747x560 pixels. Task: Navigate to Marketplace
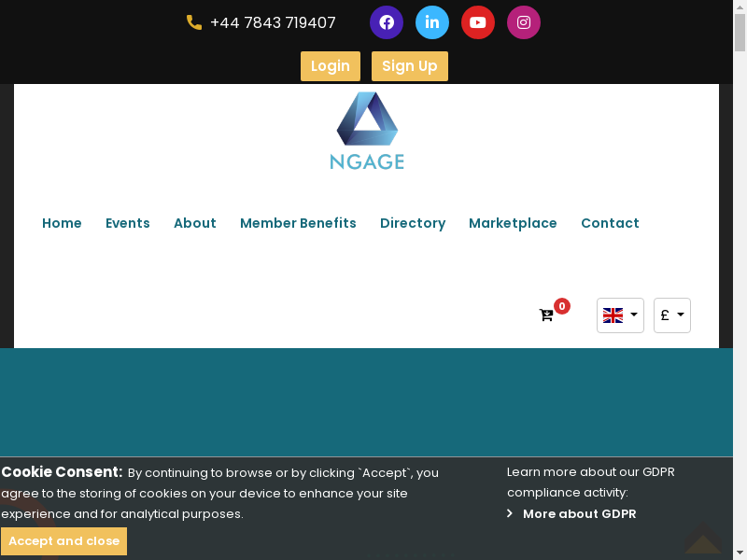(x=513, y=223)
